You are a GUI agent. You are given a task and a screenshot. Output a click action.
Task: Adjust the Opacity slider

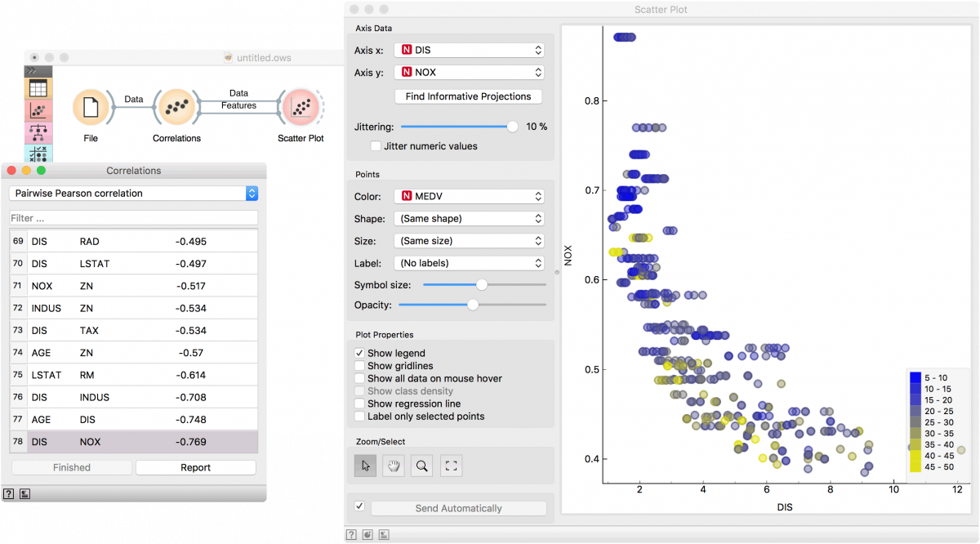472,304
